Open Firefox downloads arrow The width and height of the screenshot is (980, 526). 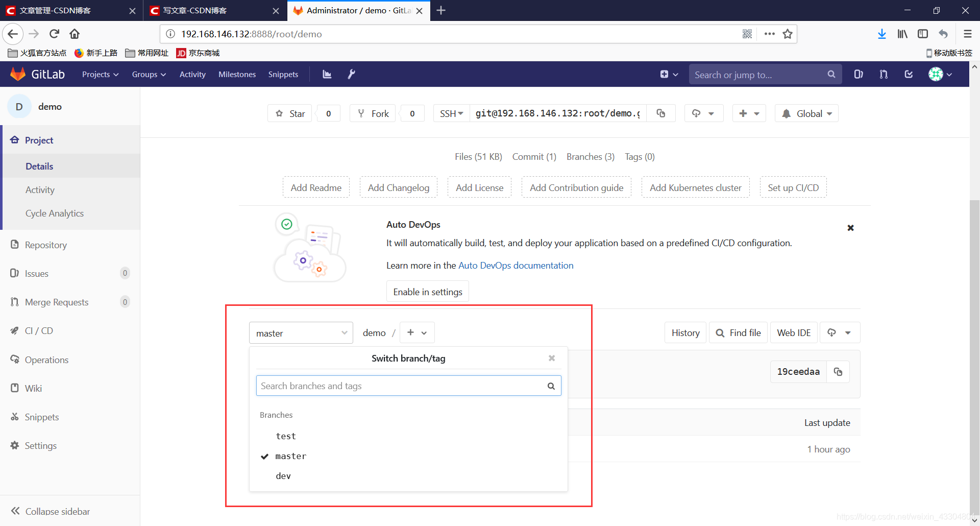click(881, 34)
